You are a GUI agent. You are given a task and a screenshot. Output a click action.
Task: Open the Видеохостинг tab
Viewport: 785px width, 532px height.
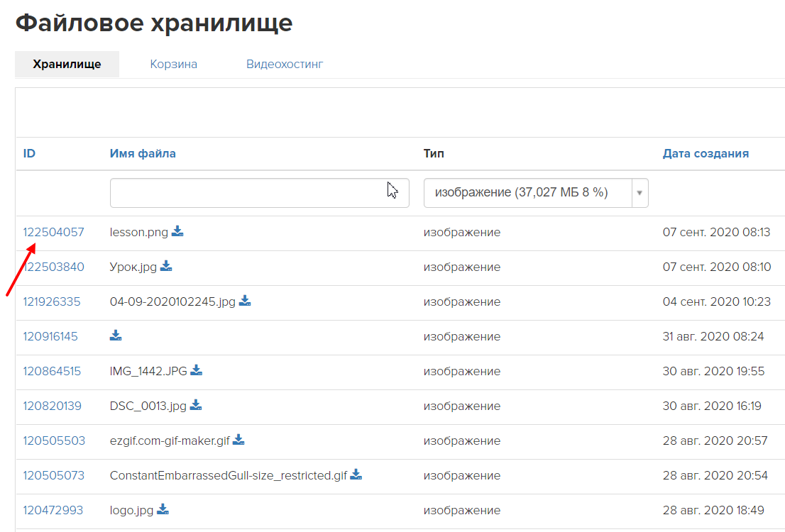pyautogui.click(x=285, y=65)
